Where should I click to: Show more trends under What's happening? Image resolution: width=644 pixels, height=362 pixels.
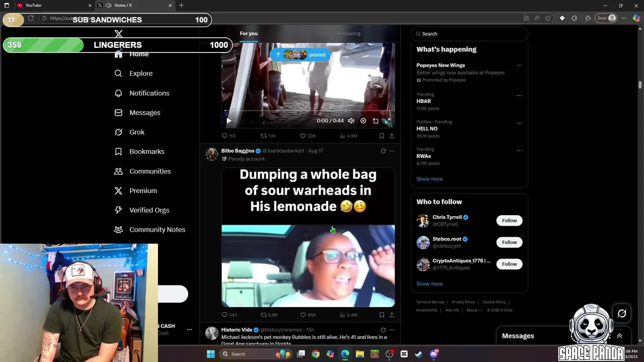430,179
